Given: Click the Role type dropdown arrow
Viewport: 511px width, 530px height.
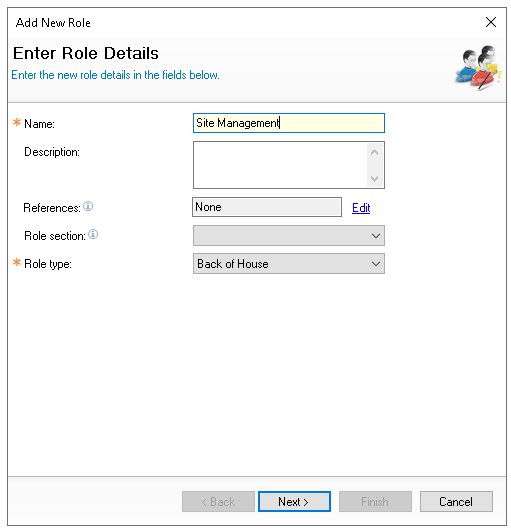Looking at the screenshot, I should pos(376,264).
